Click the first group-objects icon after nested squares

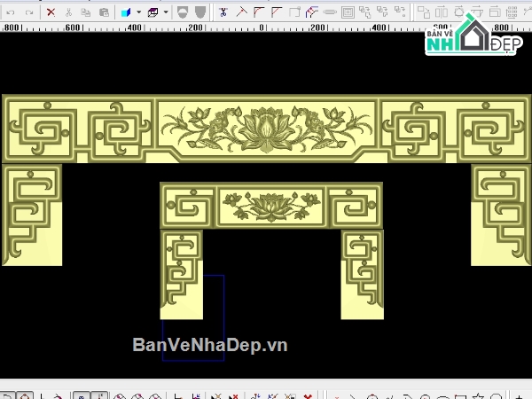(364, 12)
